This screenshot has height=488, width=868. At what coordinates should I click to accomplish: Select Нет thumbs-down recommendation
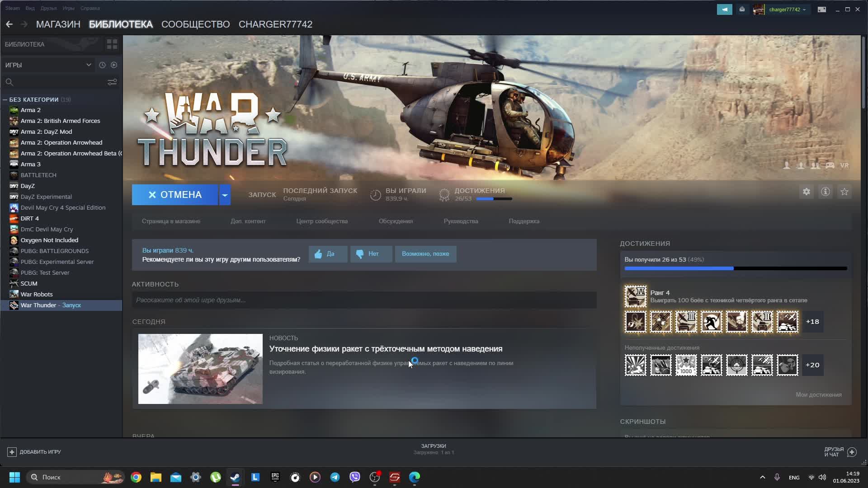[x=371, y=254]
